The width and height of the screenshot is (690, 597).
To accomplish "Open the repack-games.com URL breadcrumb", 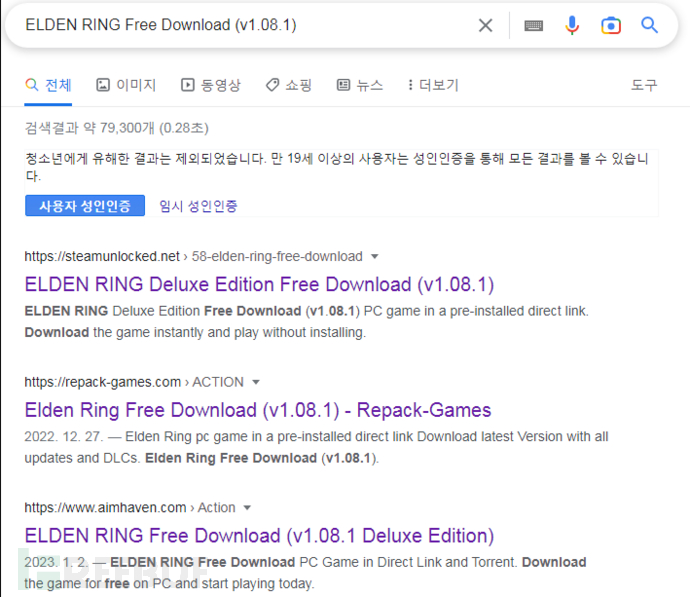I will (x=134, y=382).
